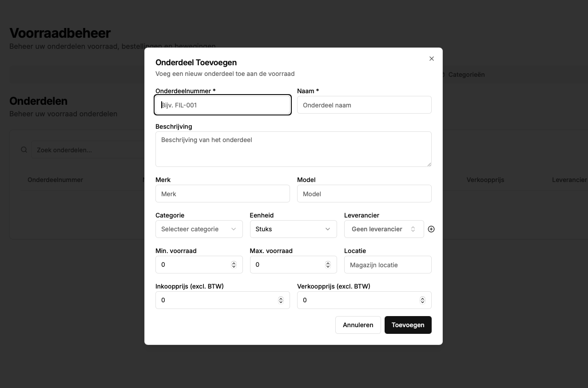
Task: Click the Max. voorraad stepper arrows
Action: 328,265
